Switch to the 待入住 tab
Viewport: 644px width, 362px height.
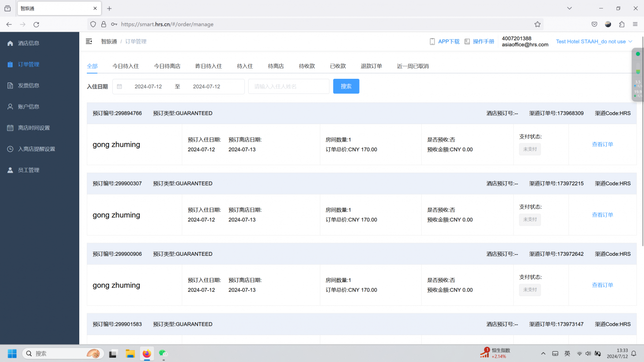tap(245, 66)
